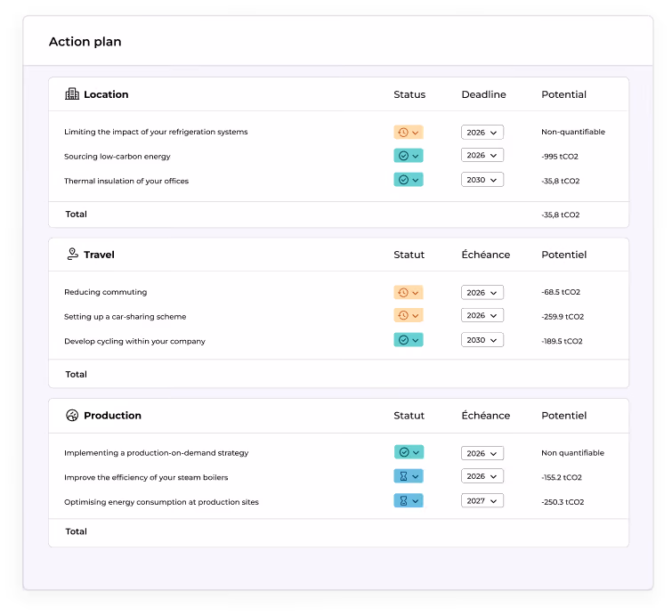Change 2026 deadline for steam boilers

pyautogui.click(x=482, y=476)
